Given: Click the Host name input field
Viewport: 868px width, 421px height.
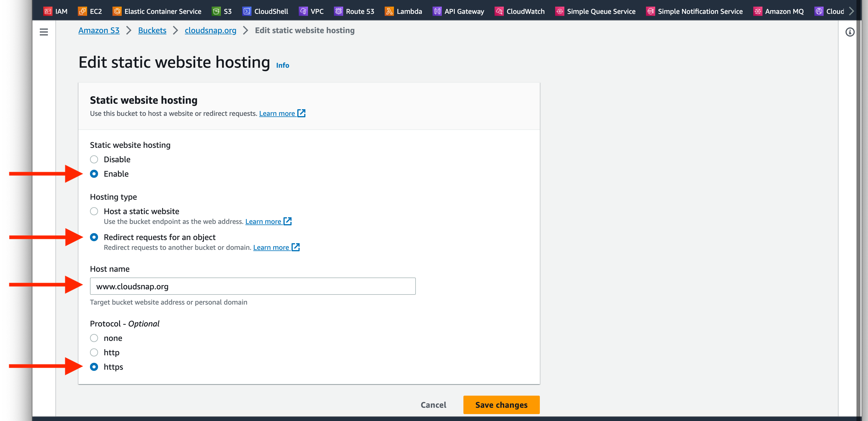Looking at the screenshot, I should pos(253,286).
